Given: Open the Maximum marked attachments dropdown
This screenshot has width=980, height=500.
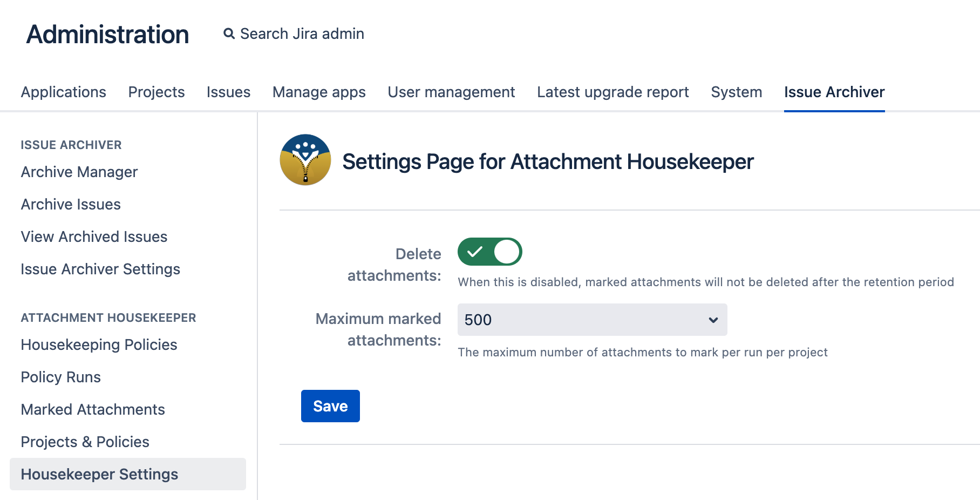Looking at the screenshot, I should pyautogui.click(x=591, y=320).
